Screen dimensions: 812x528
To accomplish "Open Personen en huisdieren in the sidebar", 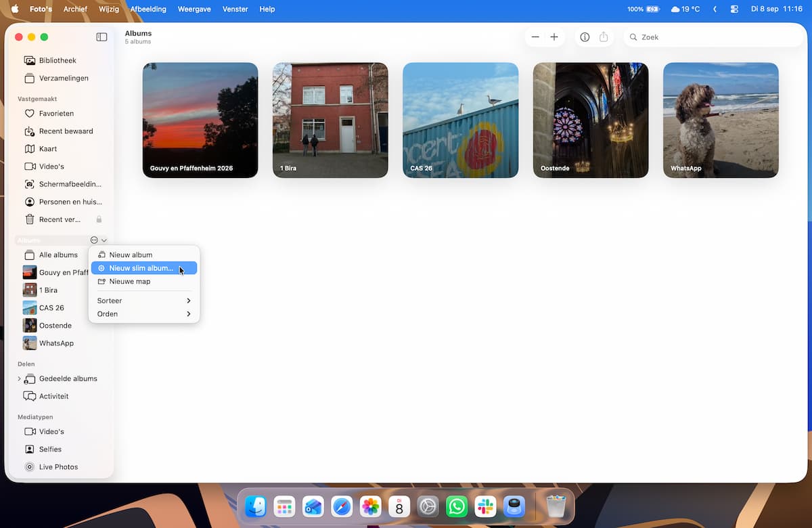I will 63,202.
